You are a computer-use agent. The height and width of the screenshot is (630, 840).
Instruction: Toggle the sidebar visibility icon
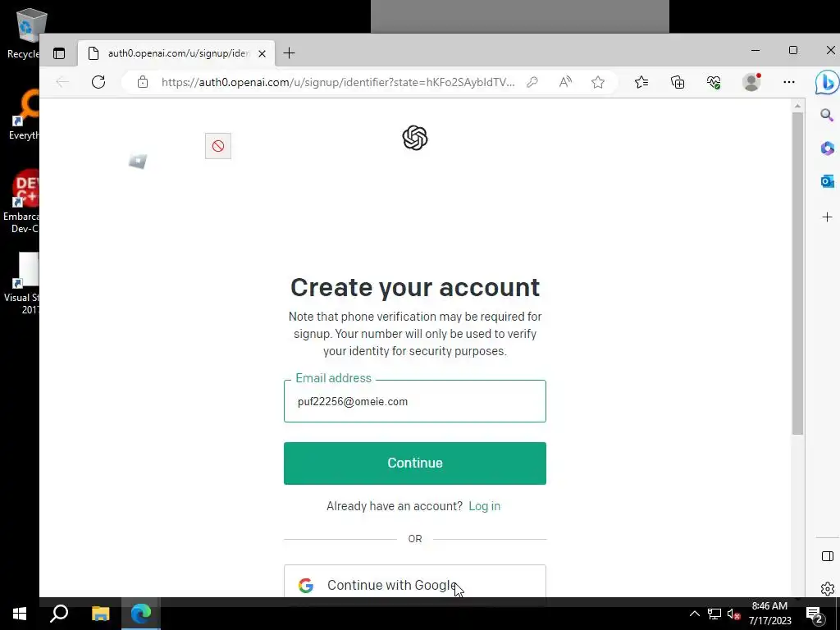(827, 556)
